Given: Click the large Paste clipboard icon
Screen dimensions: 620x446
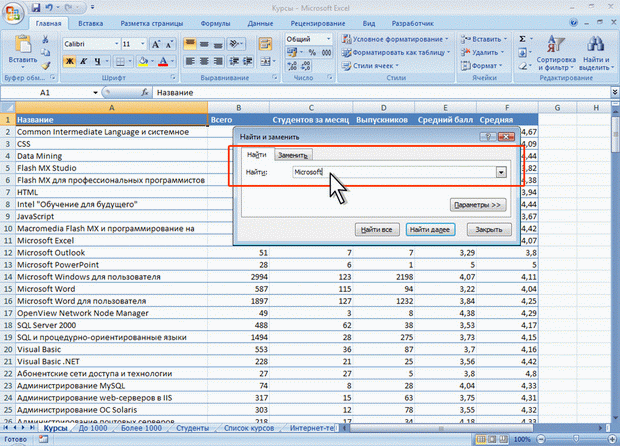Looking at the screenshot, I should coord(23,44).
